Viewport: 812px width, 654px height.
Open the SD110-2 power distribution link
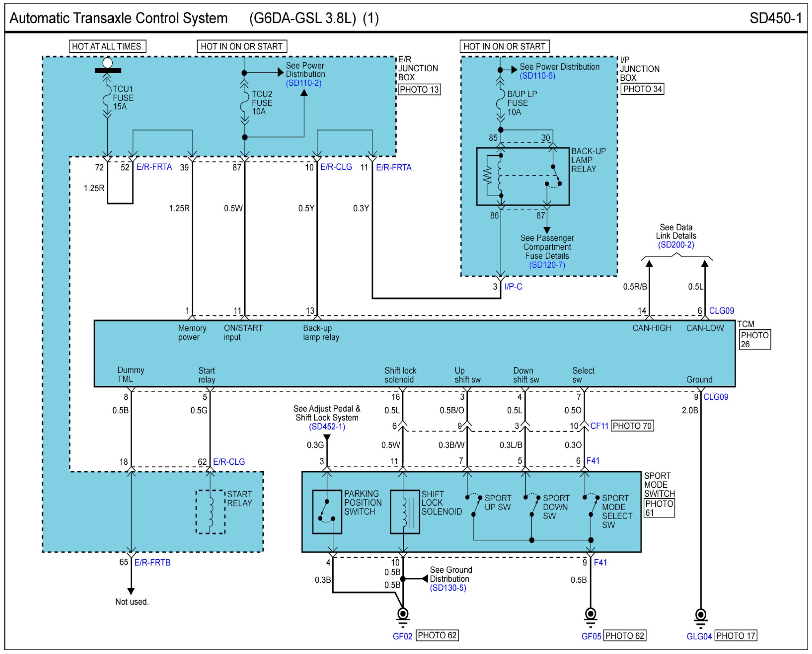point(304,83)
